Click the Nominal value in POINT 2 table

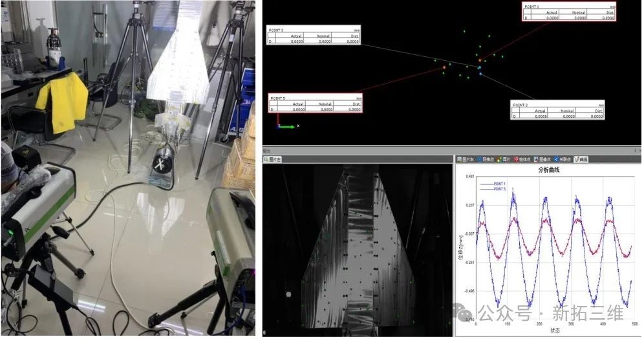click(x=568, y=116)
